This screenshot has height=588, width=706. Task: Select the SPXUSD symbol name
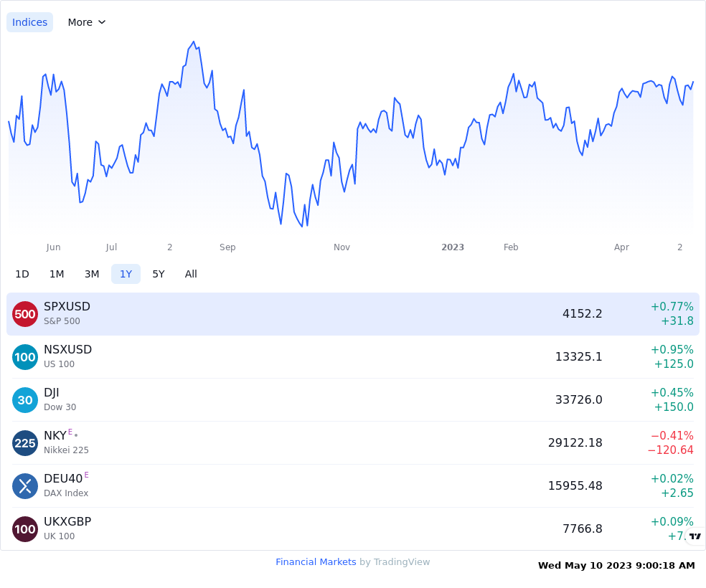(67, 306)
